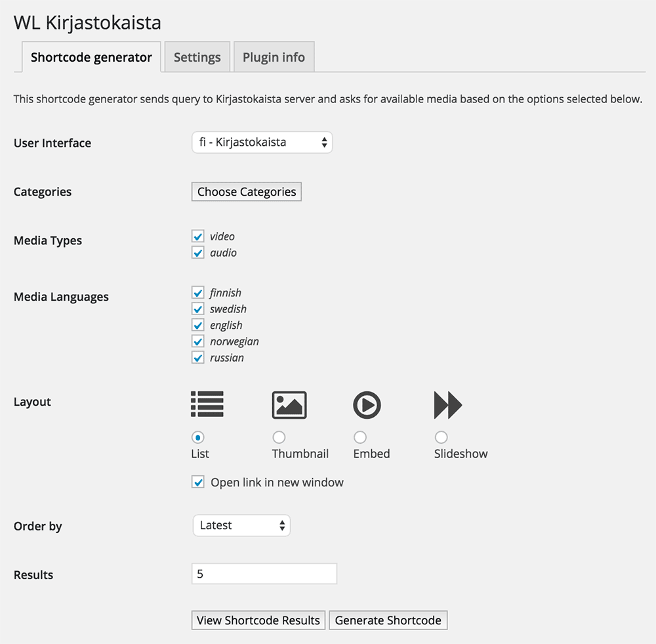
Task: Click View Shortcode Results button
Action: (258, 620)
